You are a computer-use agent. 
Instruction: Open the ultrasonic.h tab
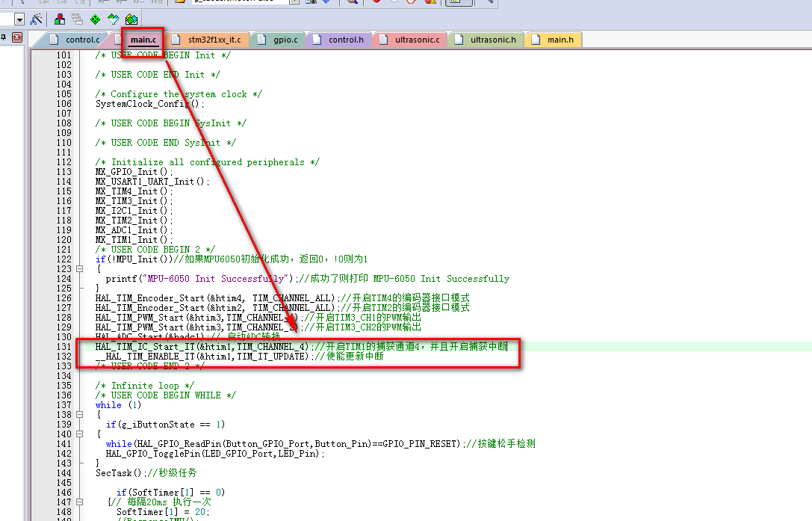pyautogui.click(x=486, y=40)
